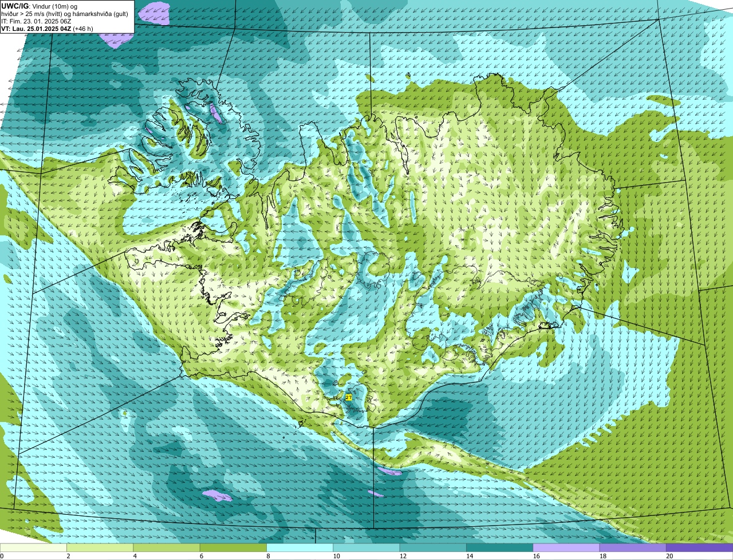733x560 pixels.
Task: Click the '14' label on the color scale
Action: (470, 556)
